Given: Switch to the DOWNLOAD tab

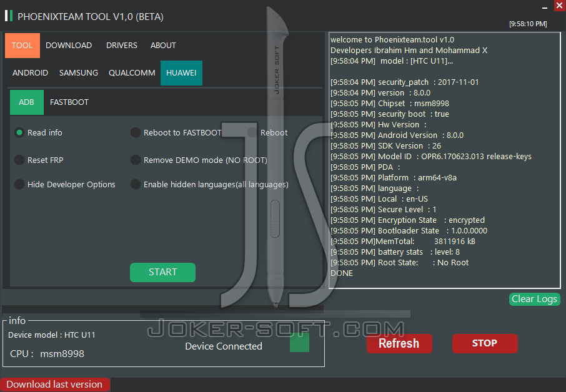Looking at the screenshot, I should (69, 46).
